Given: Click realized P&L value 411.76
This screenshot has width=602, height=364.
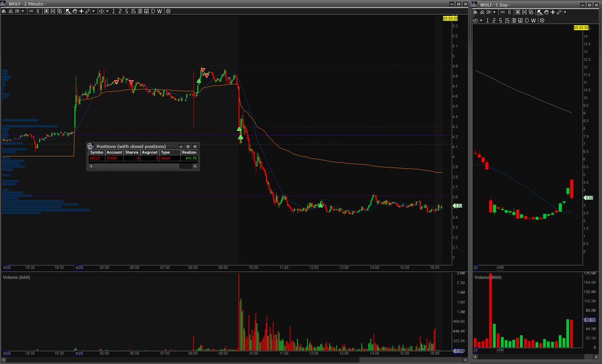Looking at the screenshot, I should point(191,158).
